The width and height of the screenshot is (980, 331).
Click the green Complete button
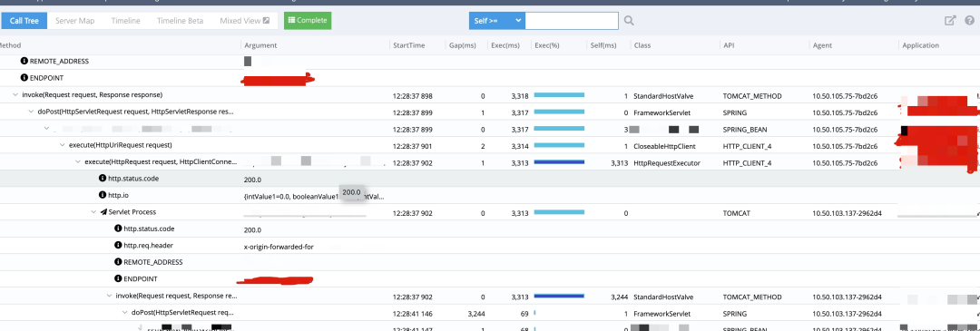tap(308, 21)
